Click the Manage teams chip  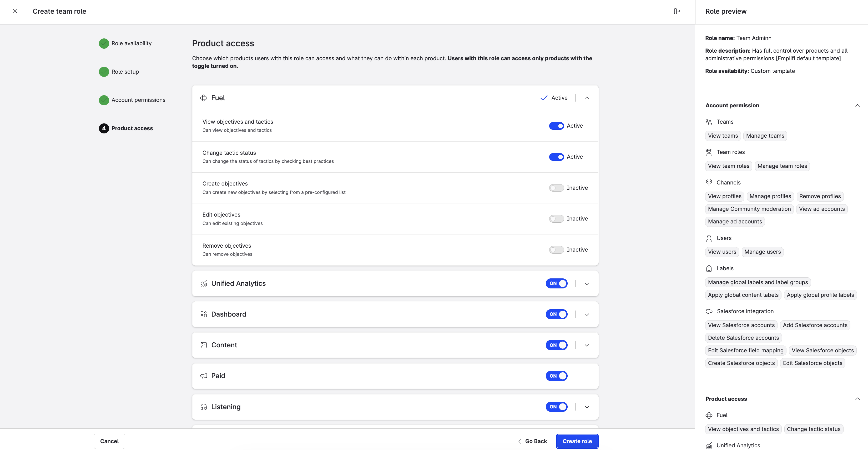pos(765,136)
